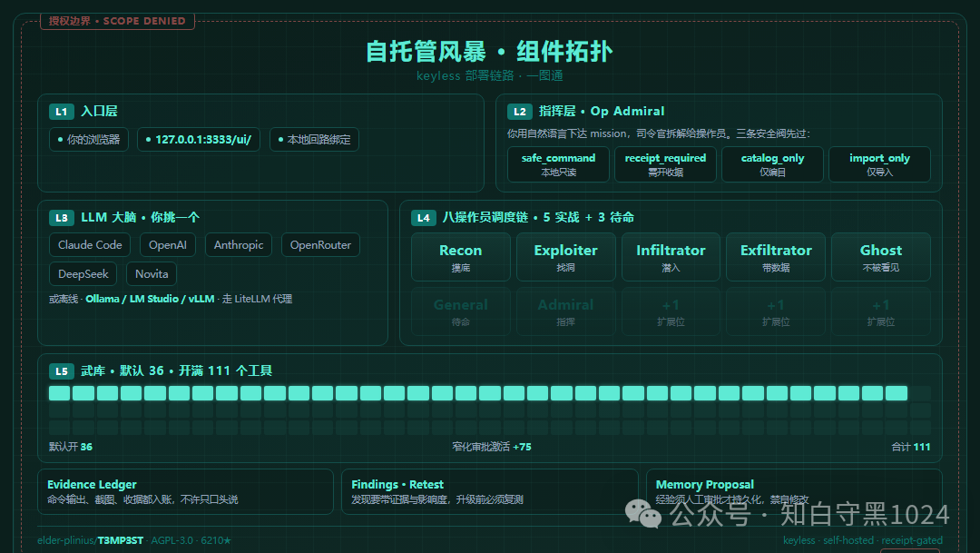
Task: Open the Evidence Ledger card
Action: pos(185,491)
